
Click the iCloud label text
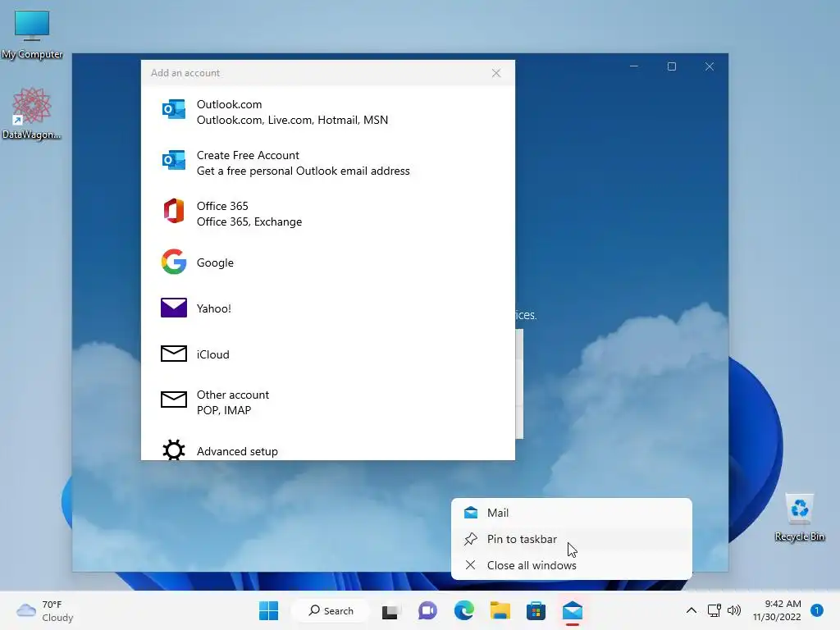pos(212,354)
